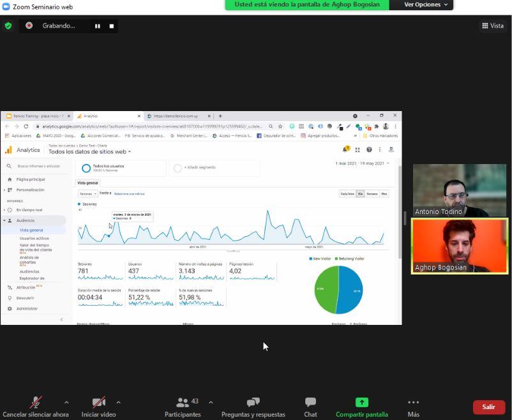Click the green encryption shield icon

tap(8, 26)
